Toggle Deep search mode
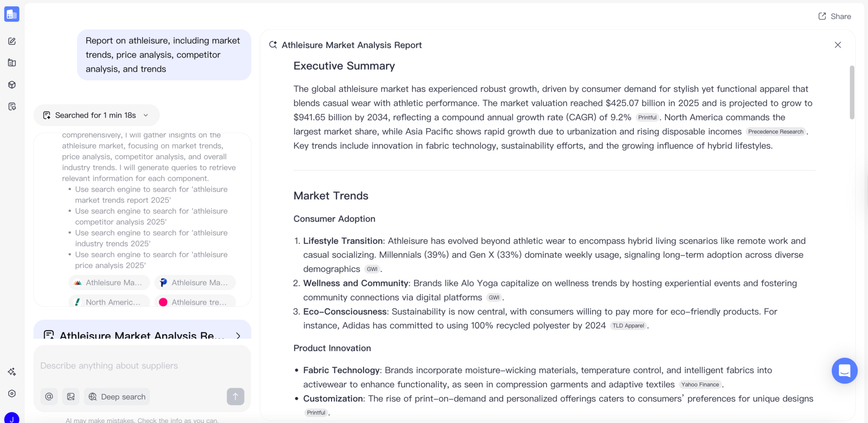 click(117, 396)
